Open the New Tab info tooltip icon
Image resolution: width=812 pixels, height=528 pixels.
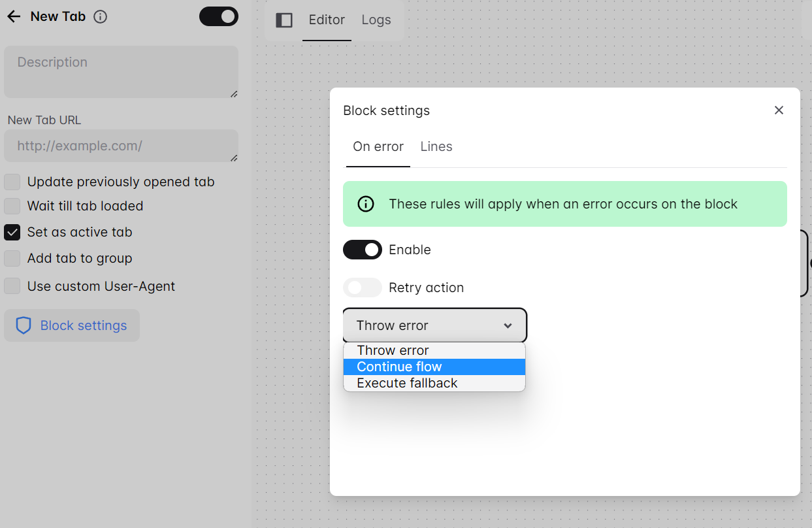coord(100,16)
